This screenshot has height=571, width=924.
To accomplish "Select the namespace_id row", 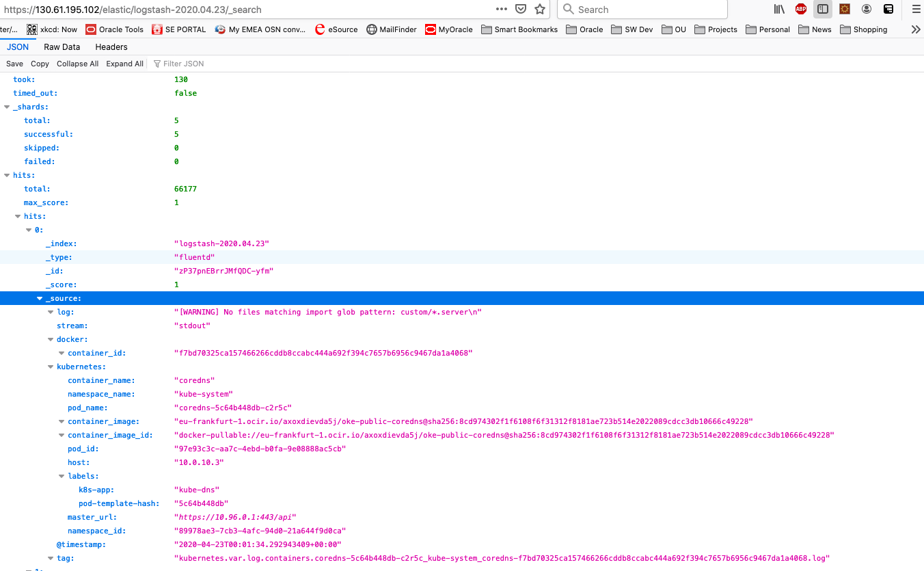I will (x=462, y=531).
